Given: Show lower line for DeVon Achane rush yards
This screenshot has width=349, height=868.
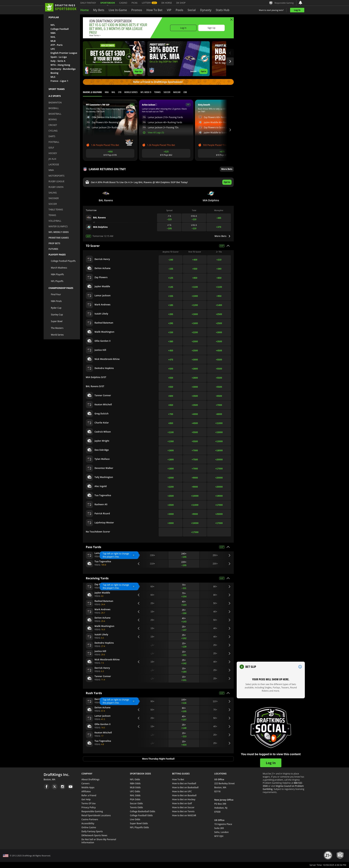Looking at the screenshot, I should click(139, 710).
